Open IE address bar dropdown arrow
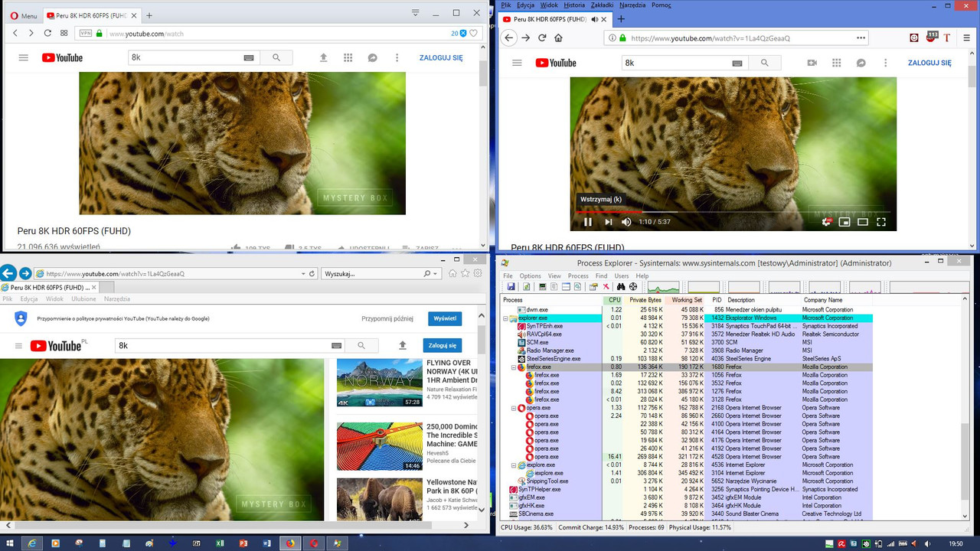This screenshot has height=551, width=980. (302, 273)
